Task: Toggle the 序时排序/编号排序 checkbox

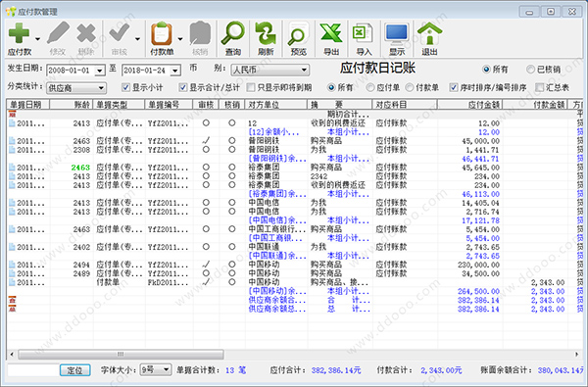Action: [x=454, y=87]
